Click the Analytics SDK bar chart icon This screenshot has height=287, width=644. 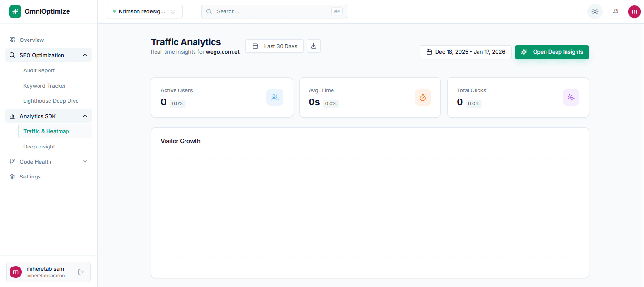[12, 116]
